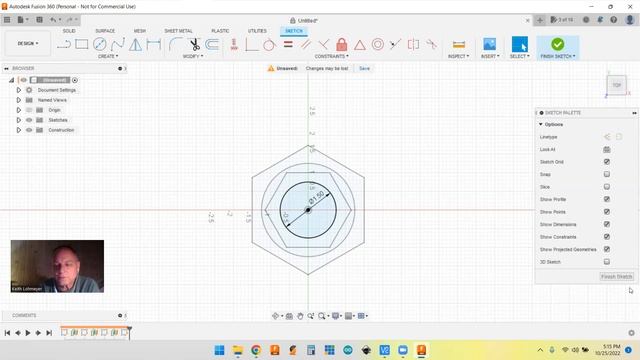
Task: Select the Rectangle sketch tool
Action: point(82,44)
